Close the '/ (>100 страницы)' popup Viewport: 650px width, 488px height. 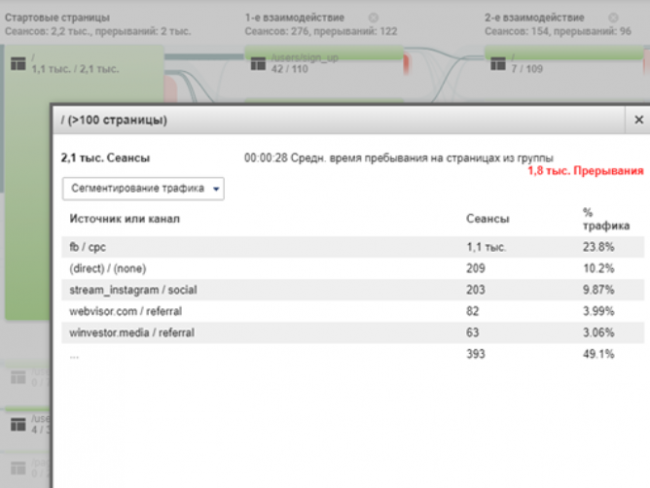[638, 120]
